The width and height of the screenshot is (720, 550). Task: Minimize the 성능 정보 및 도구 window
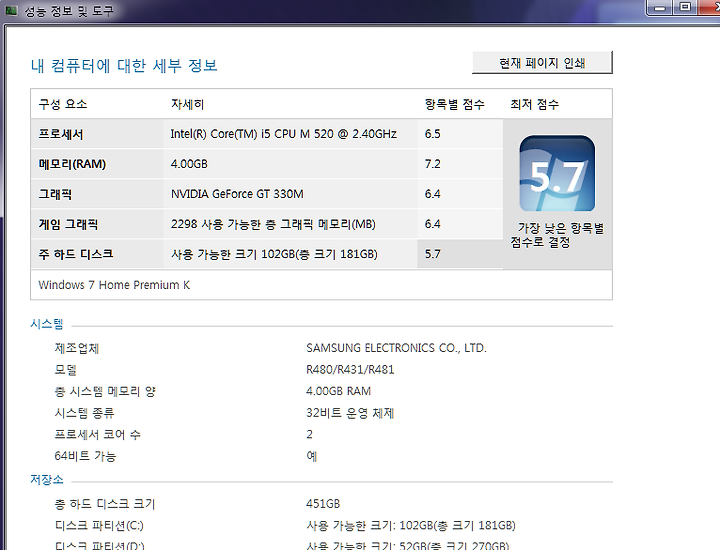point(660,8)
